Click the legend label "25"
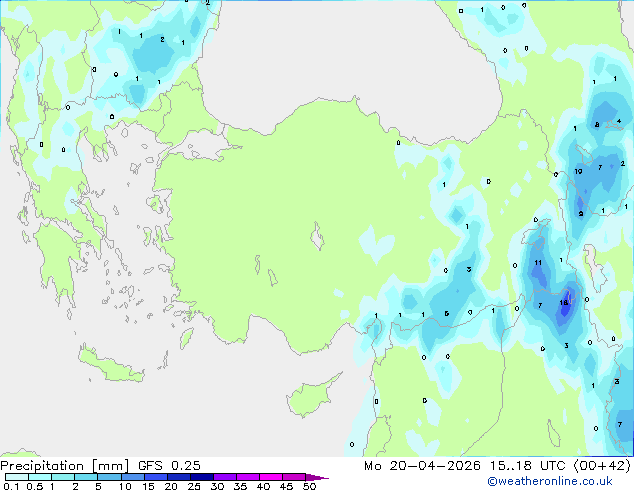This screenshot has height=490, width=634. coord(194,486)
